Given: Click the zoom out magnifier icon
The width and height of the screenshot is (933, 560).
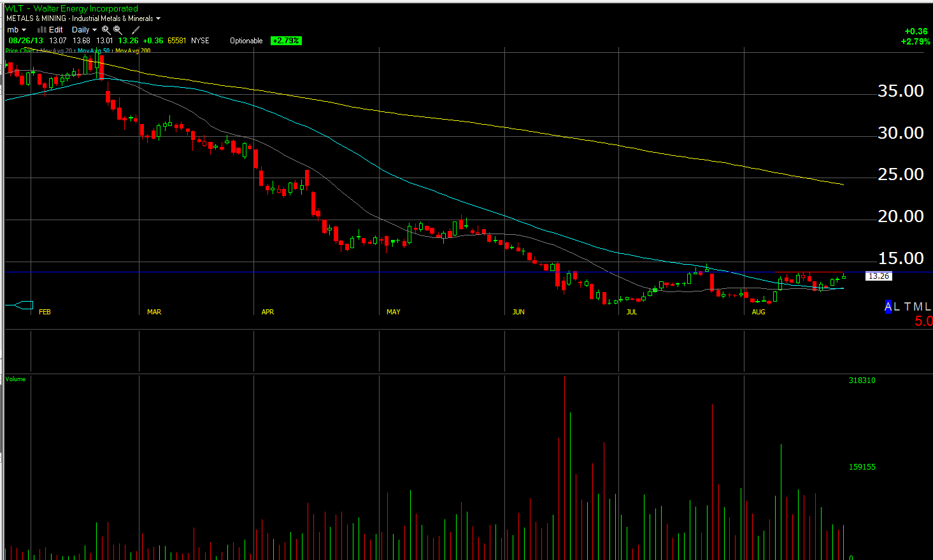Looking at the screenshot, I should point(117,30).
